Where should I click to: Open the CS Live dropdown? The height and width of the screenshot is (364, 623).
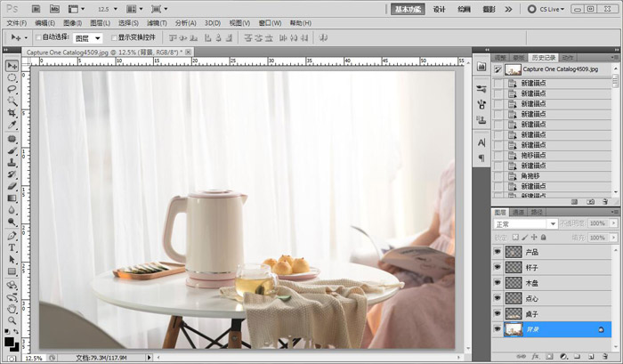(x=556, y=9)
